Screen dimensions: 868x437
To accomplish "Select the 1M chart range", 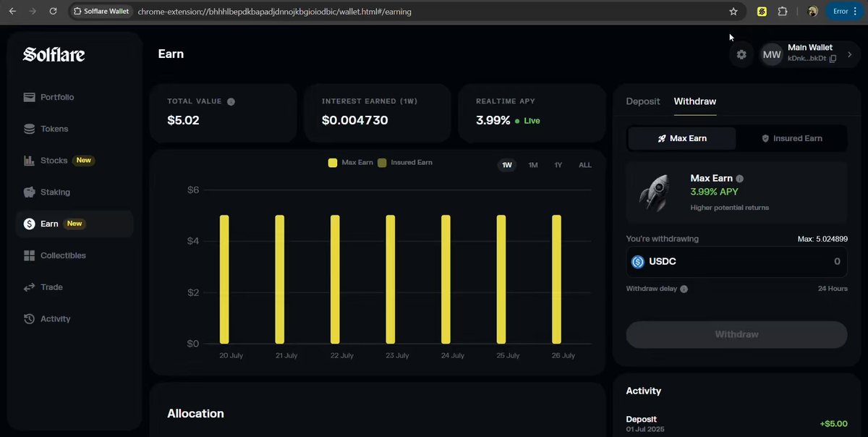I will [x=533, y=165].
